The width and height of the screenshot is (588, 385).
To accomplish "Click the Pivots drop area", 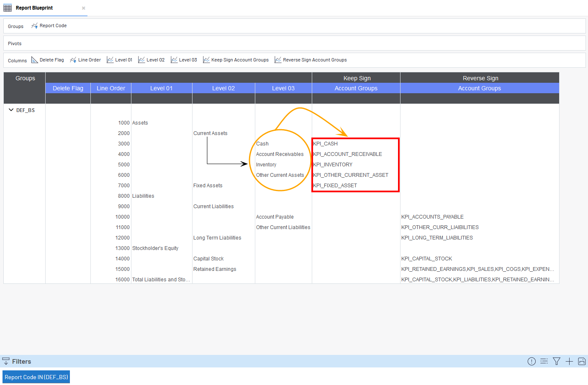I will click(x=293, y=43).
